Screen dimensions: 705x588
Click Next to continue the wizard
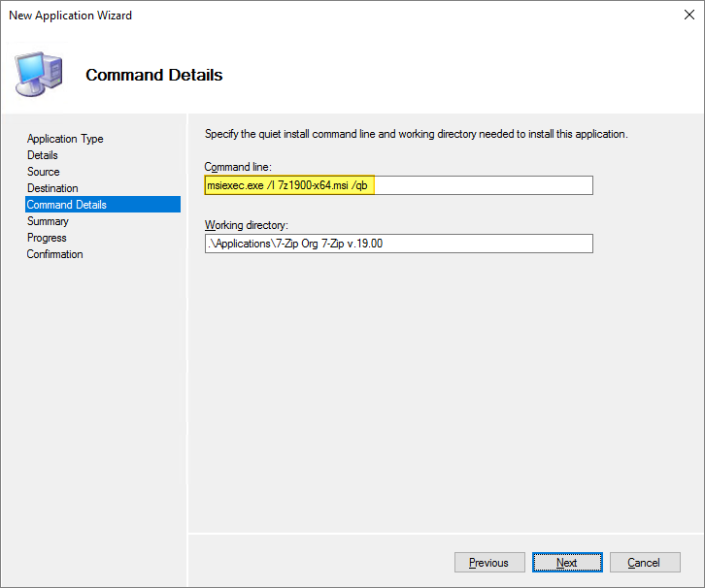[x=566, y=563]
